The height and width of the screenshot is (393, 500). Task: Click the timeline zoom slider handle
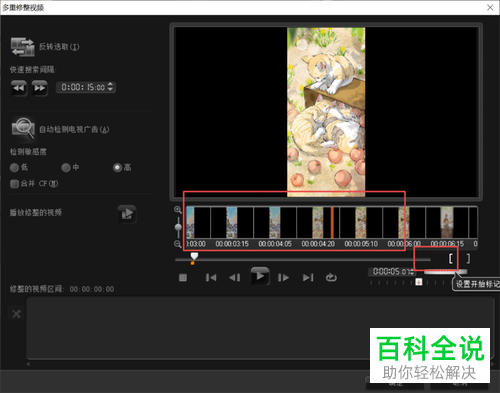pos(178,227)
